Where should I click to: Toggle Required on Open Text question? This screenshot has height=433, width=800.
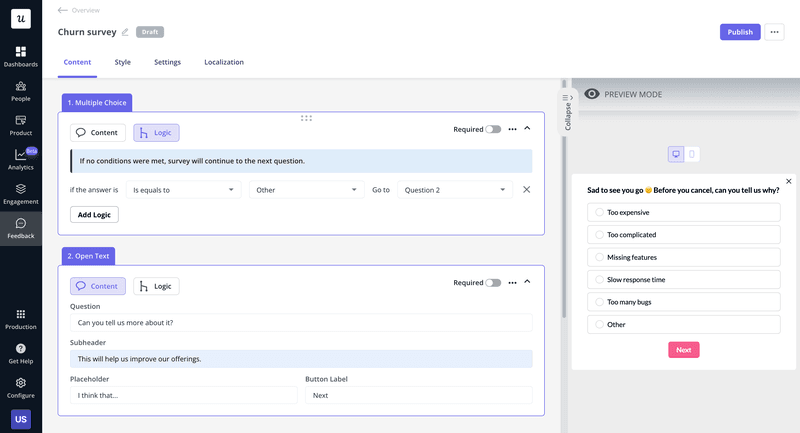click(x=493, y=283)
